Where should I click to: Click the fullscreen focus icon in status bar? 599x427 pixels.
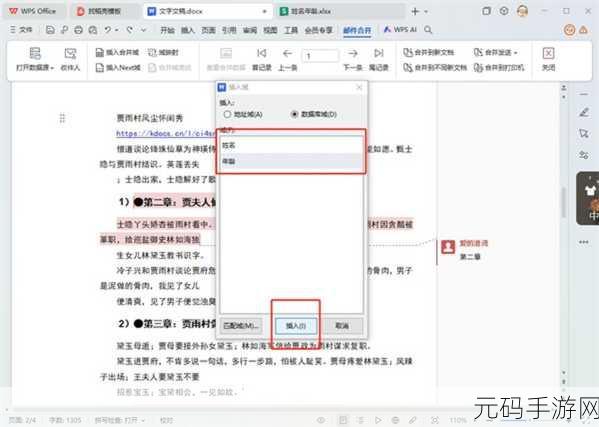pos(435,420)
